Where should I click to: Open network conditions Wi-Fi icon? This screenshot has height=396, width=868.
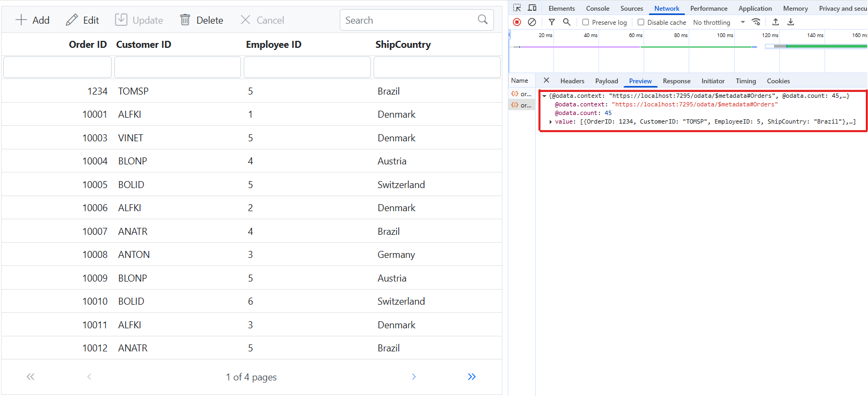(756, 22)
